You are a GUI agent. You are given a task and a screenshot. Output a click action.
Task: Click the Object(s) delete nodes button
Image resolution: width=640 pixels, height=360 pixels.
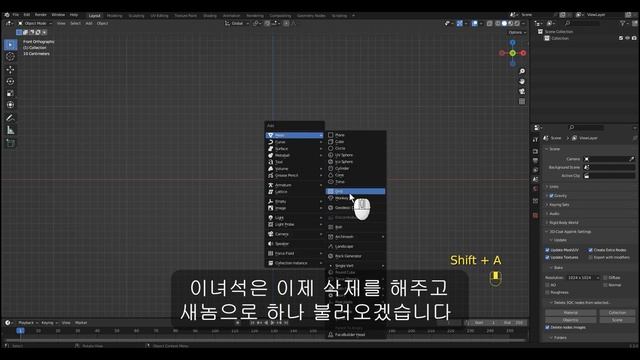(571, 320)
